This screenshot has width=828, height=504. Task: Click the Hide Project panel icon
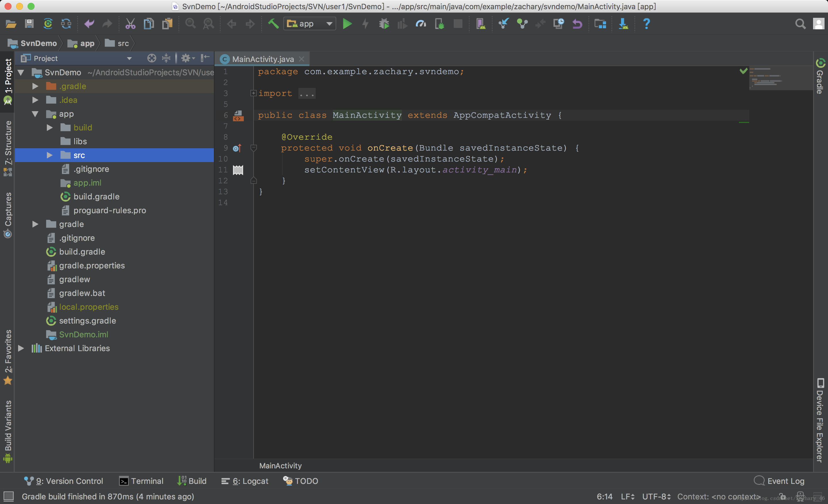[205, 58]
